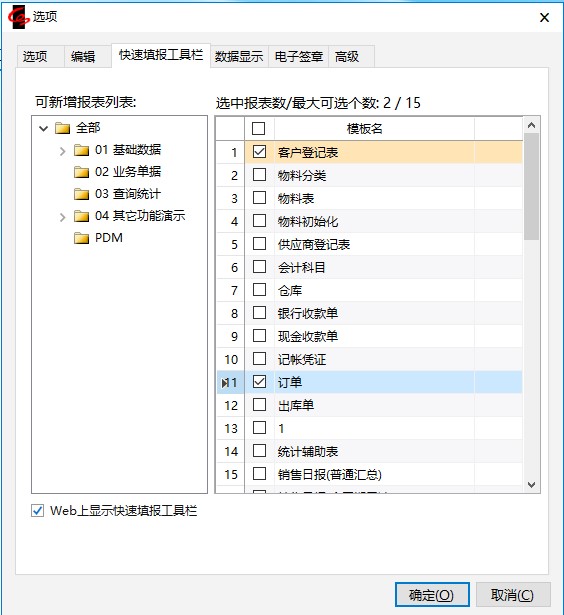Click the list scrollbar down arrow
The image size is (564, 615).
531,485
